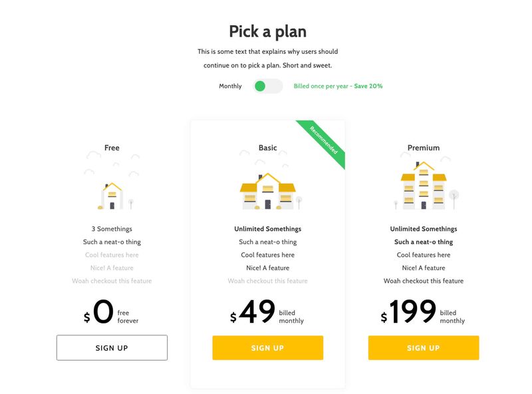Click the door of the Basic plan house
Screen dimensions: 532x394
268,203
